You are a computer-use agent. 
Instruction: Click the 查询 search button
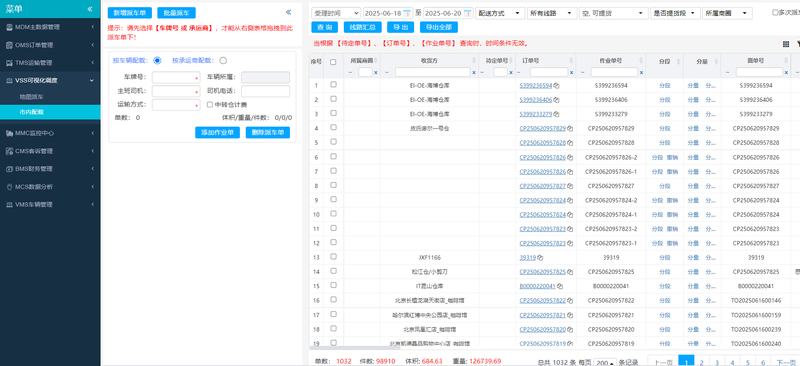coord(324,28)
